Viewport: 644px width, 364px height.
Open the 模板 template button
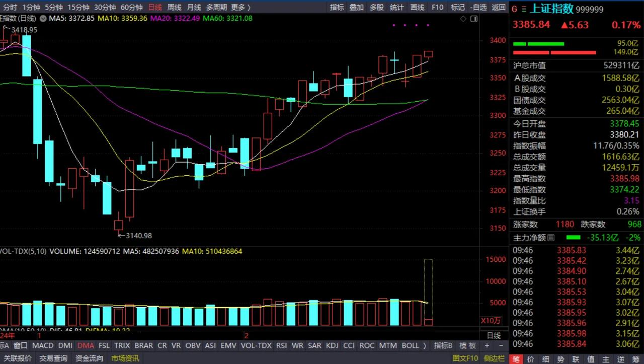[467, 346]
